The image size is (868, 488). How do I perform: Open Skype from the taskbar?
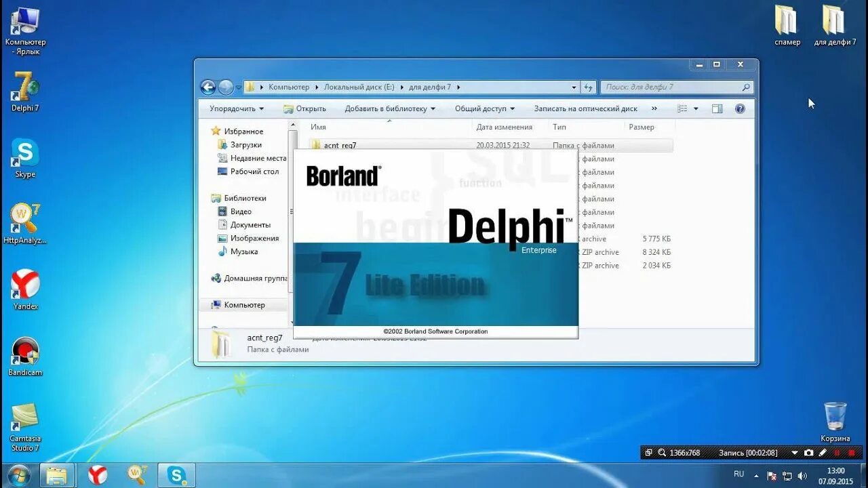coord(176,475)
